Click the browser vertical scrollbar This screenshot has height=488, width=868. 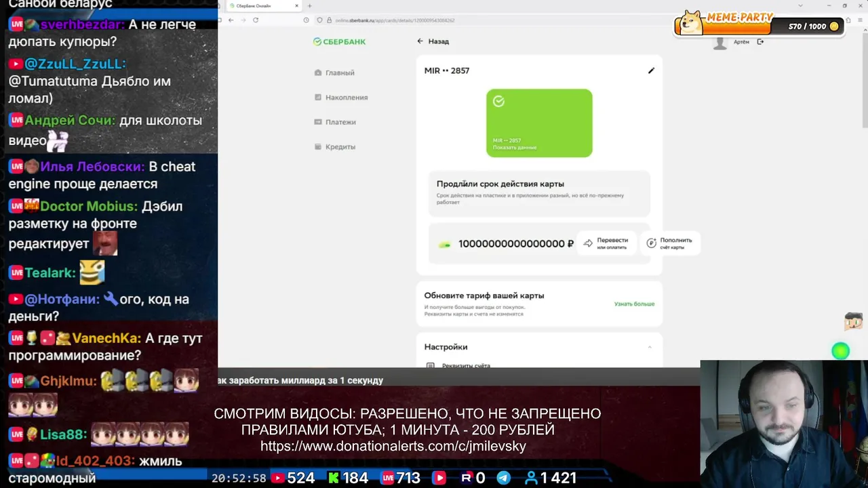(865, 81)
